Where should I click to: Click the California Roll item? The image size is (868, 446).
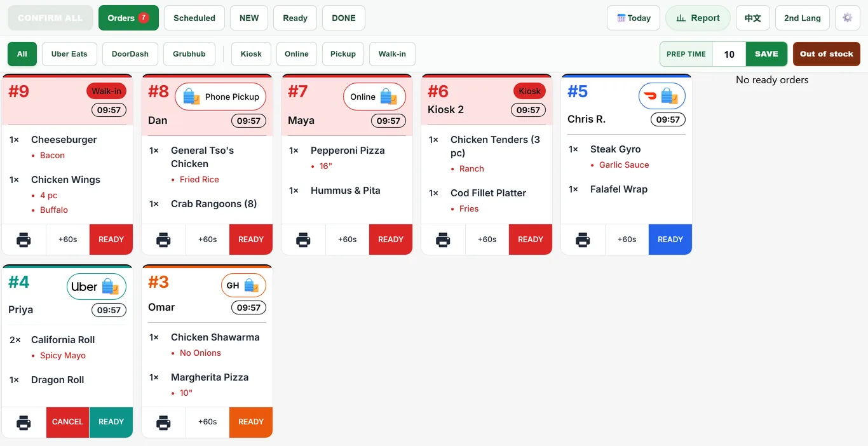(x=63, y=340)
